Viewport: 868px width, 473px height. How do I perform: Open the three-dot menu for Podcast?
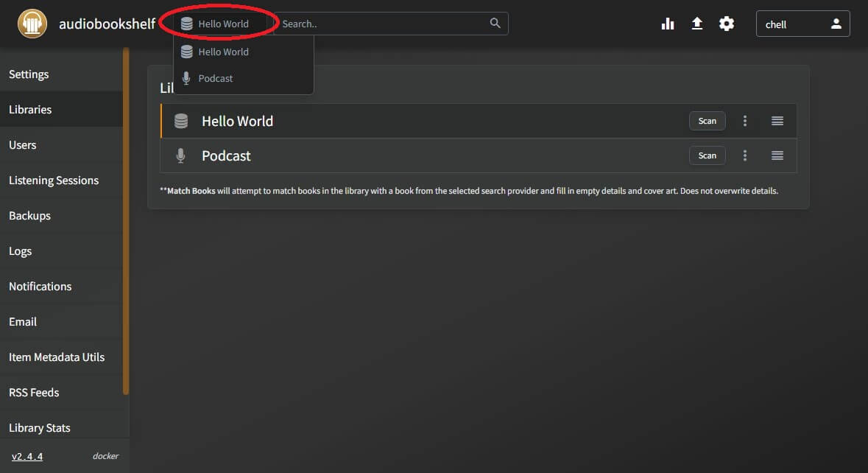tap(744, 155)
